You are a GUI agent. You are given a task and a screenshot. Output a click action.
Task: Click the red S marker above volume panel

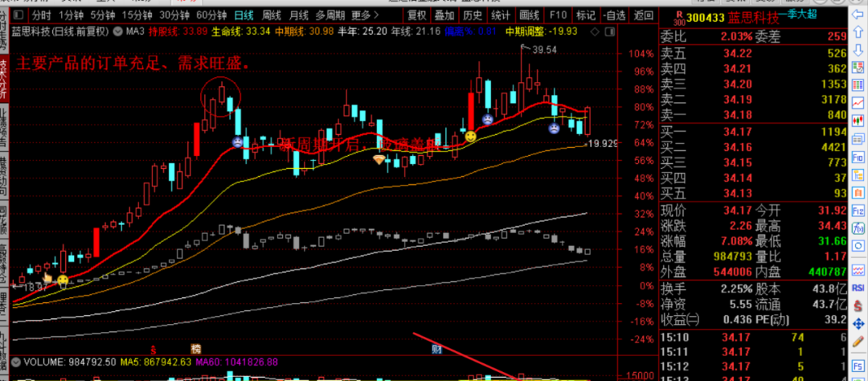[x=154, y=350]
